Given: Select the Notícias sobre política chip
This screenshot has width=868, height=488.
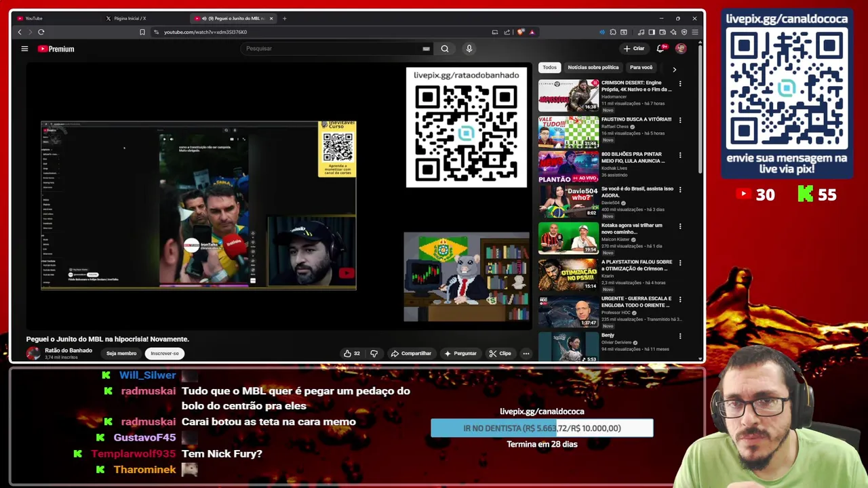Looking at the screenshot, I should tap(593, 68).
